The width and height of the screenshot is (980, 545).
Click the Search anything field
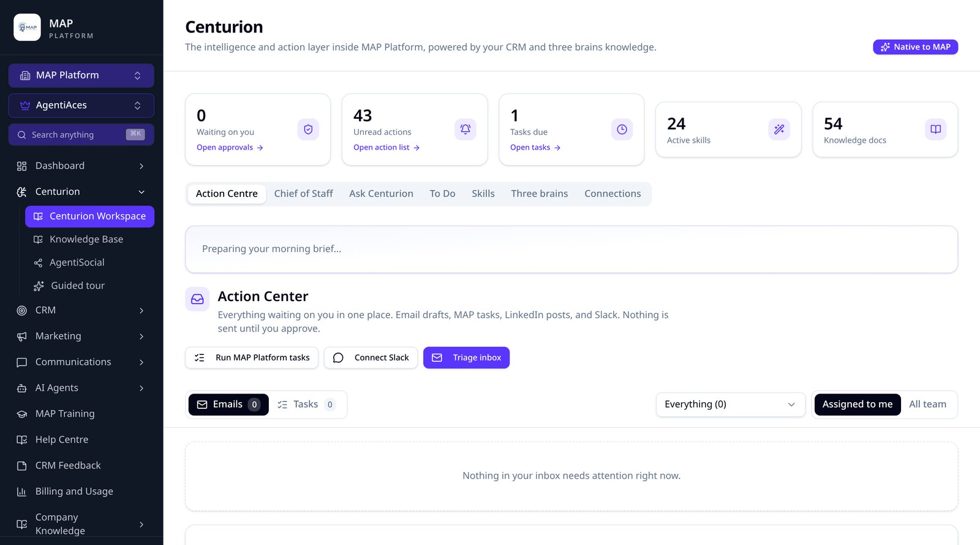tap(81, 135)
